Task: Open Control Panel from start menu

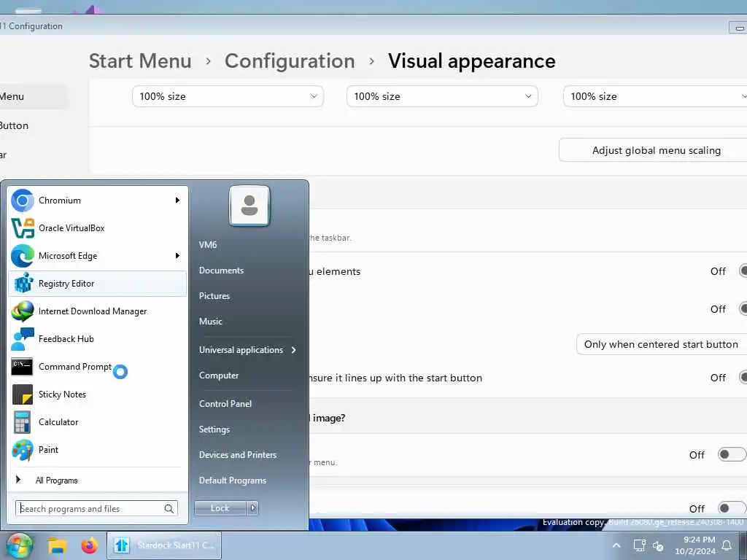Action: [225, 404]
